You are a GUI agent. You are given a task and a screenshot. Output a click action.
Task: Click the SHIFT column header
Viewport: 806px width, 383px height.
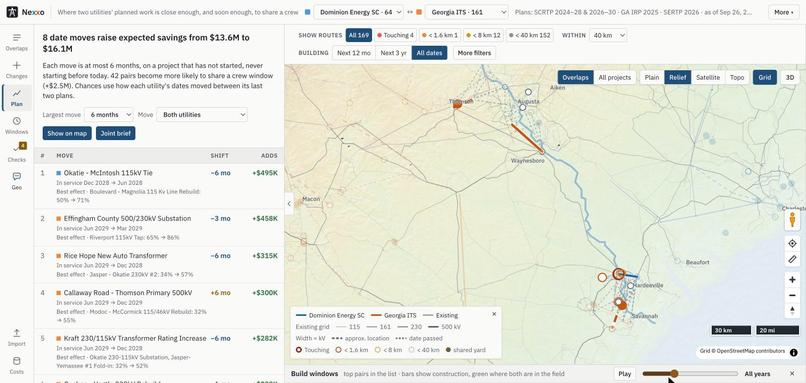(x=219, y=156)
